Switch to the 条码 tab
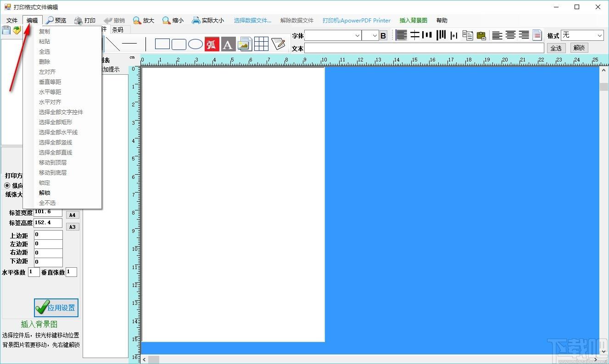The height and width of the screenshot is (364, 609). 118,30
